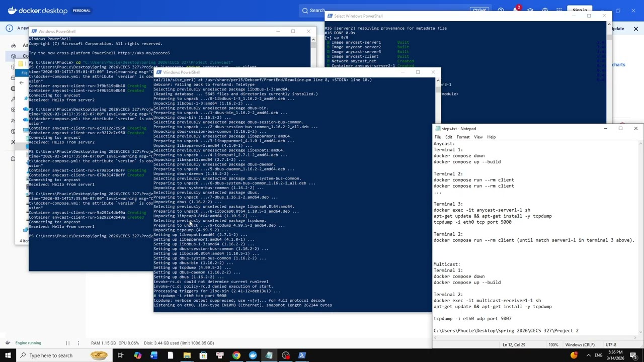The image size is (644, 362).
Task: Open Docker notifications bell with badge
Action: [516, 10]
